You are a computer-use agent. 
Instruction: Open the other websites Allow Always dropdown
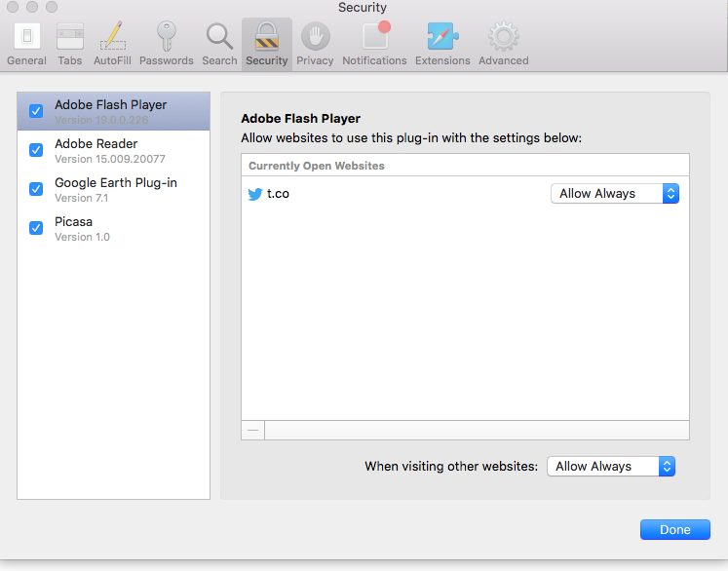(x=611, y=466)
